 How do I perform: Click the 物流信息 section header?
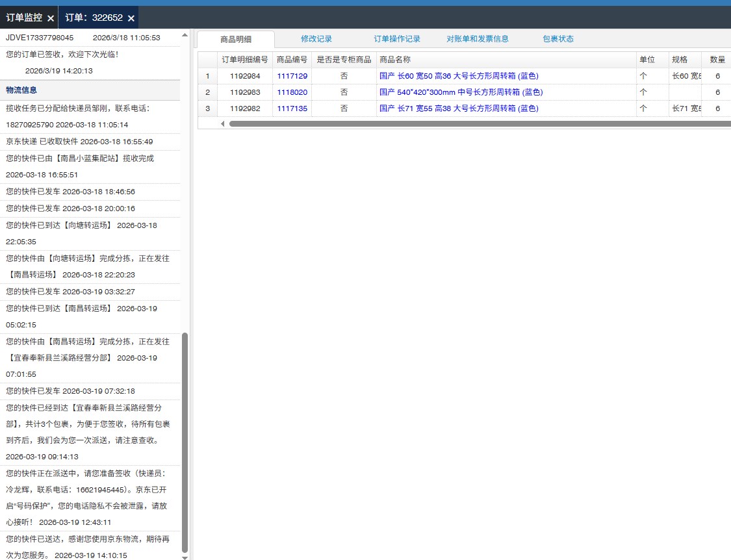tap(21, 90)
